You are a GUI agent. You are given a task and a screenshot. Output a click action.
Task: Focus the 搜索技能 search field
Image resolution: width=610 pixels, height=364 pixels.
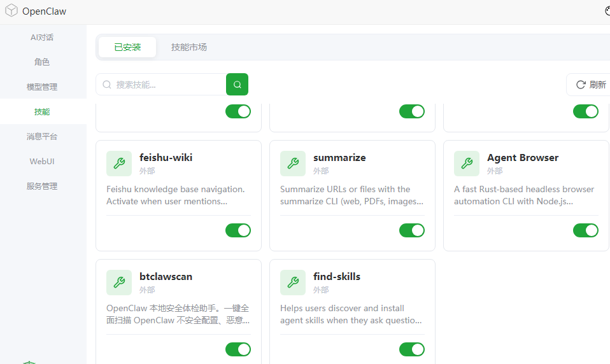click(x=161, y=85)
